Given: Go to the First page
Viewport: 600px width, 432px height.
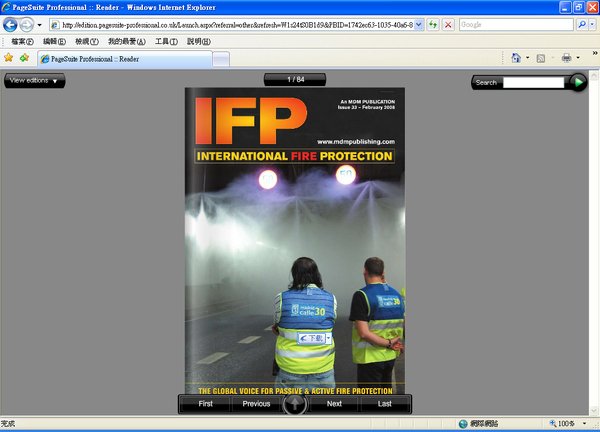Looking at the screenshot, I should coord(205,404).
